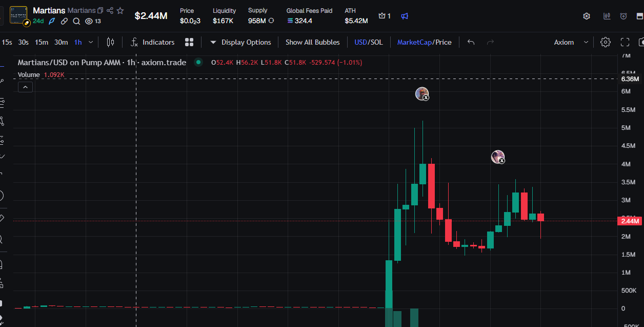The width and height of the screenshot is (644, 327).
Task: Copy the Martians token address
Action: click(100, 10)
